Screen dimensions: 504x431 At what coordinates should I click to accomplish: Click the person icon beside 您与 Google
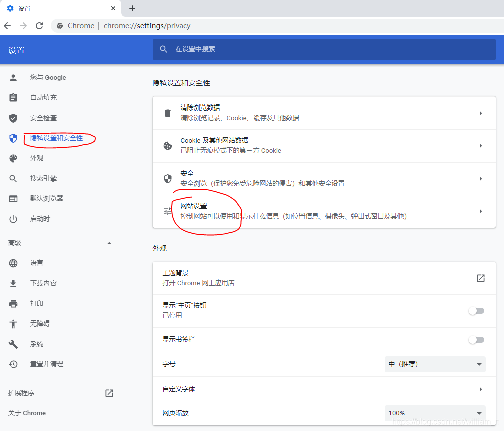[x=13, y=77]
